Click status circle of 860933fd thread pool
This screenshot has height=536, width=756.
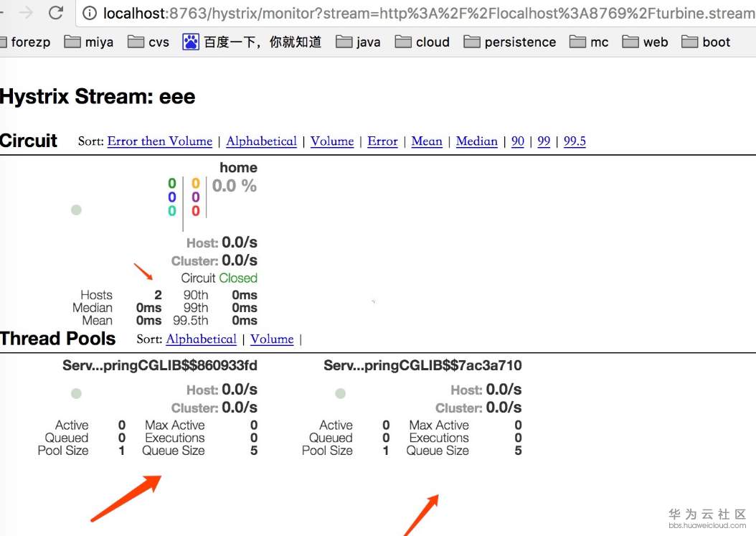76,393
